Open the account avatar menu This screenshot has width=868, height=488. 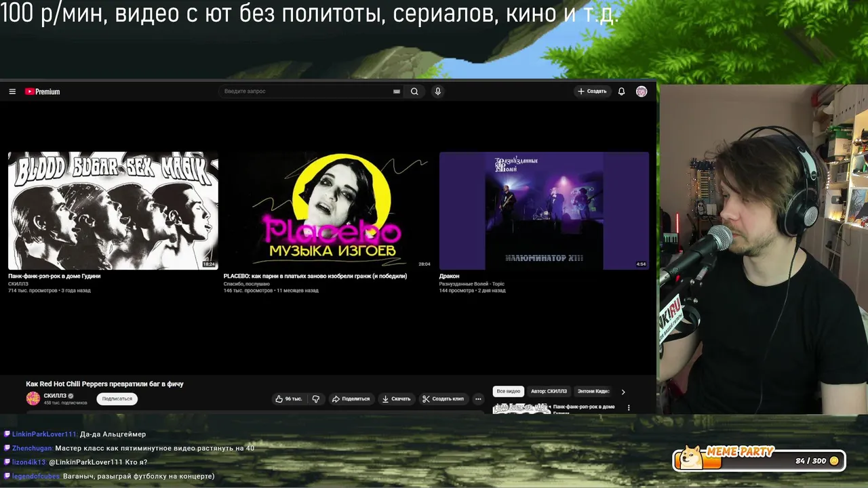point(642,91)
